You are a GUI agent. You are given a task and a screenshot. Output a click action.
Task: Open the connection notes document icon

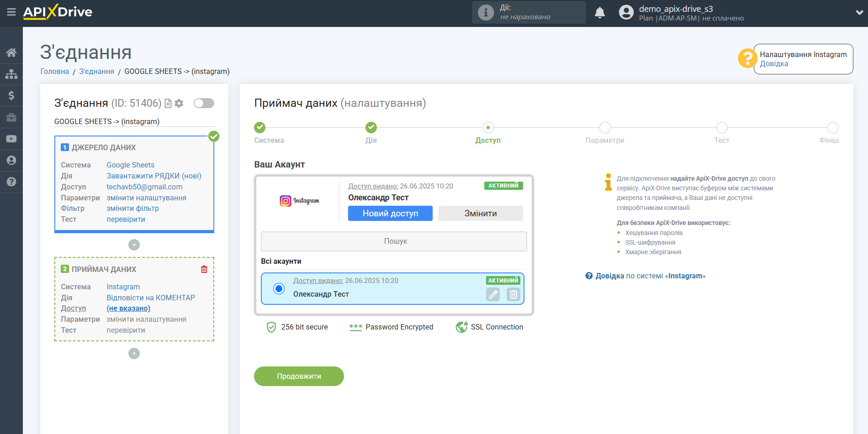168,104
